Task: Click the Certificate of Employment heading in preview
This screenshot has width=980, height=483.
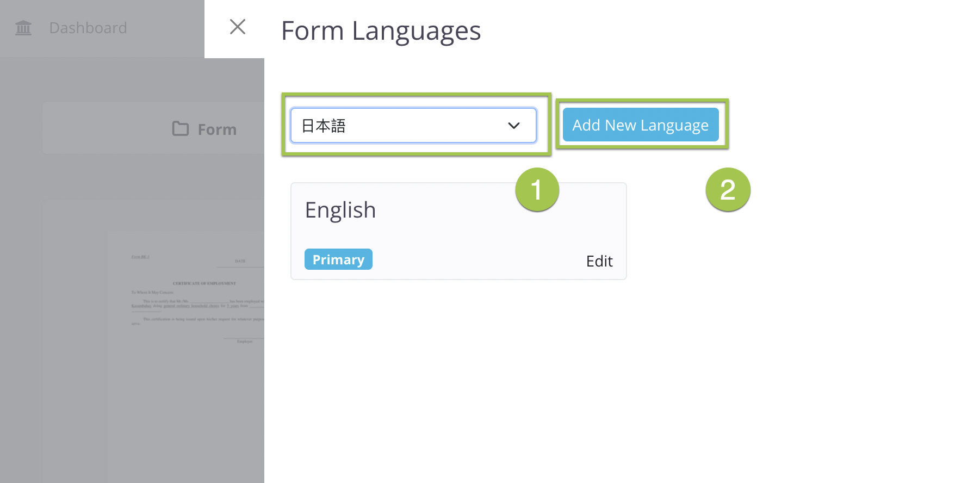Action: (204, 283)
